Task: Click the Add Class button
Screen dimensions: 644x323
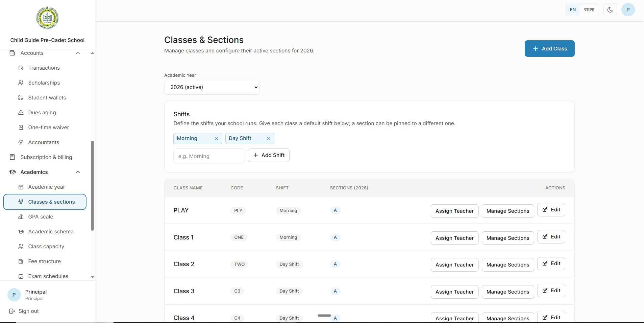Action: click(549, 49)
